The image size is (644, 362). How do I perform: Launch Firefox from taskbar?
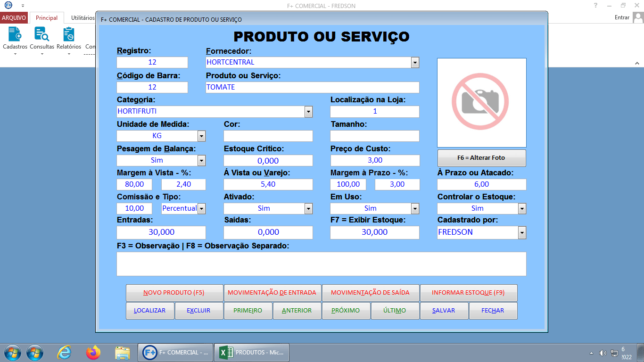coord(93,352)
